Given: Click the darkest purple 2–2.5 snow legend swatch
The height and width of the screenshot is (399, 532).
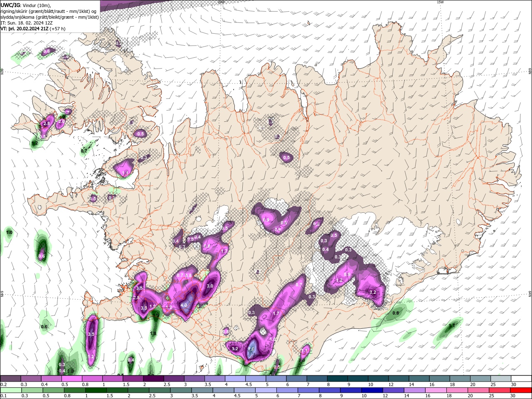Looking at the screenshot, I should click(x=153, y=379).
